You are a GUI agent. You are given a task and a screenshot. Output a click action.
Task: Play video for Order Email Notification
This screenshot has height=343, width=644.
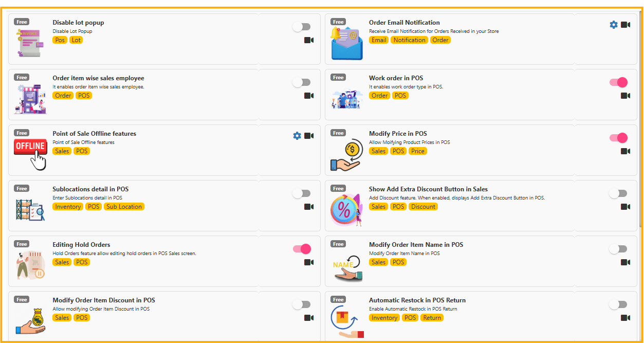(625, 25)
